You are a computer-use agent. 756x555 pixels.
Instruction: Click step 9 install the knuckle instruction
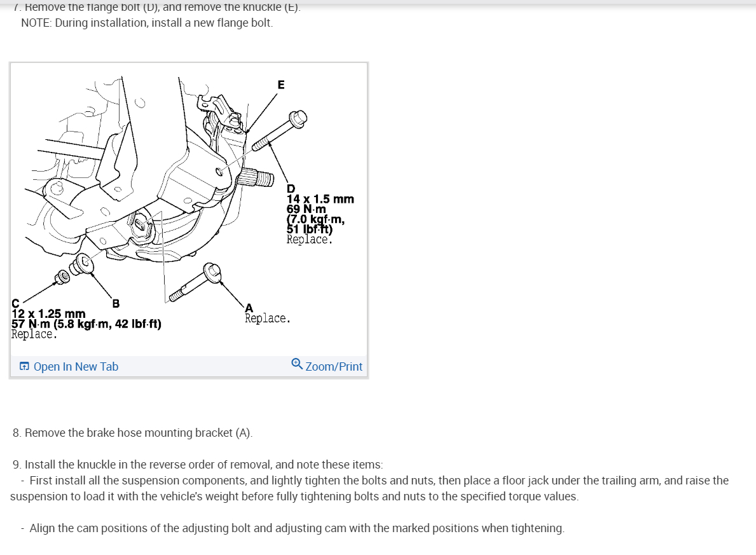click(198, 464)
